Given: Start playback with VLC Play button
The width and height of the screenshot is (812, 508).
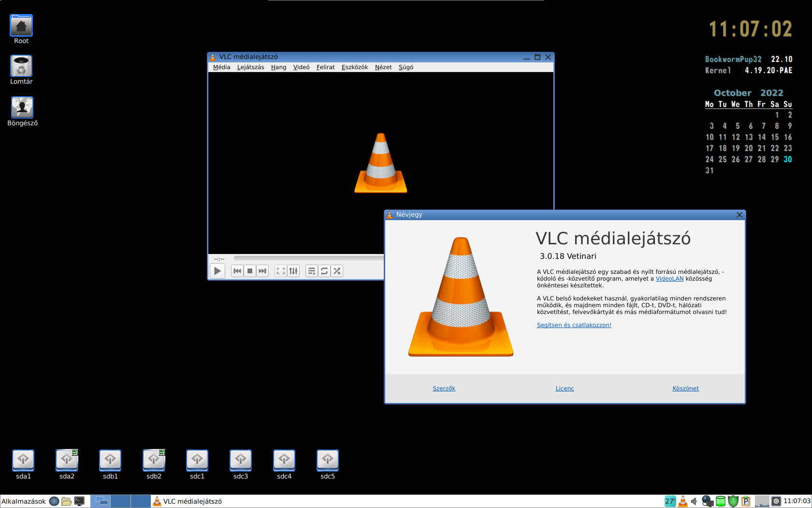Looking at the screenshot, I should coord(217,271).
